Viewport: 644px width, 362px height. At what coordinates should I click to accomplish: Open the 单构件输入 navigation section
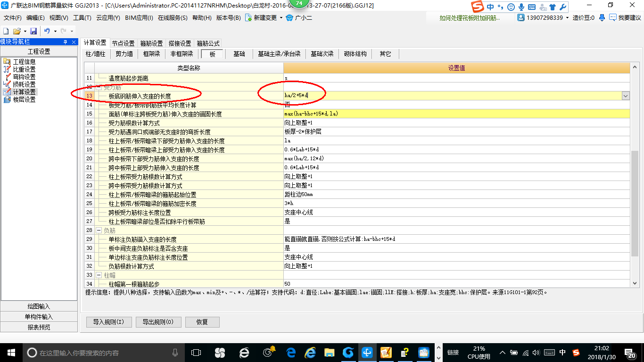point(39,317)
